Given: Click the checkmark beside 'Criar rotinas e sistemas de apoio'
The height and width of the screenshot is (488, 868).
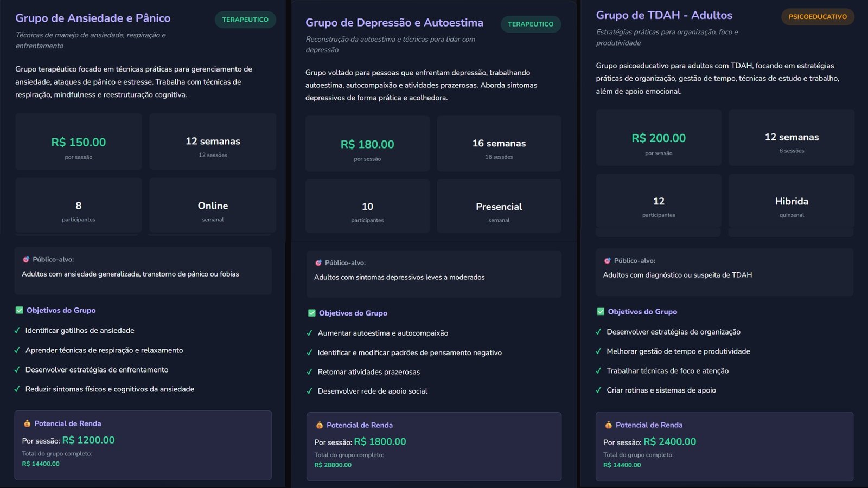Looking at the screenshot, I should [599, 390].
